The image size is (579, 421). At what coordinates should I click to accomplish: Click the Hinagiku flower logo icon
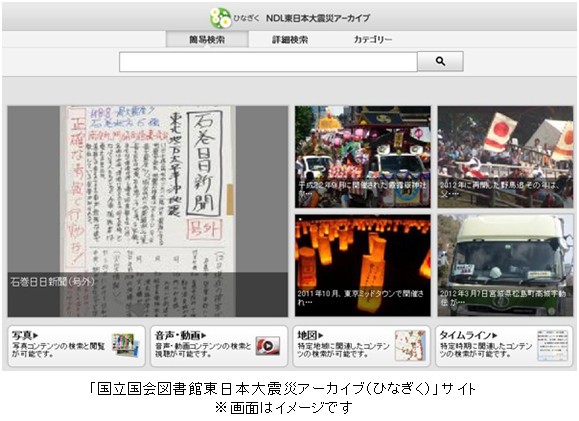coord(221,18)
